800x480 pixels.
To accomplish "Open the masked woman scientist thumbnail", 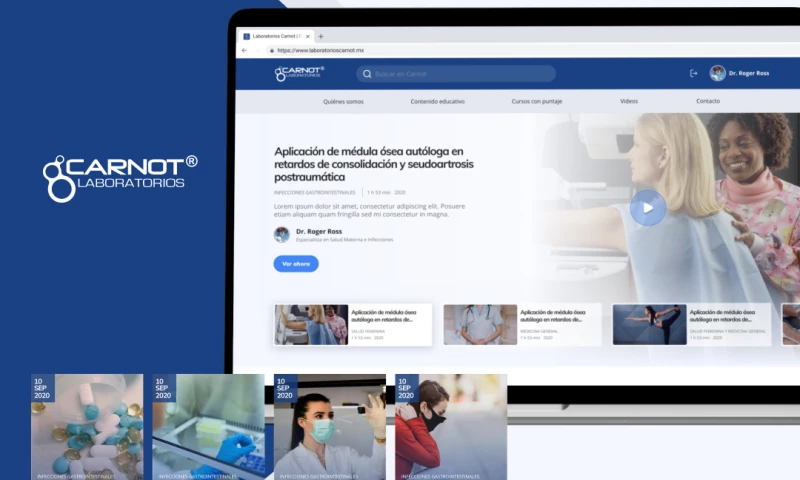I will (x=330, y=427).
